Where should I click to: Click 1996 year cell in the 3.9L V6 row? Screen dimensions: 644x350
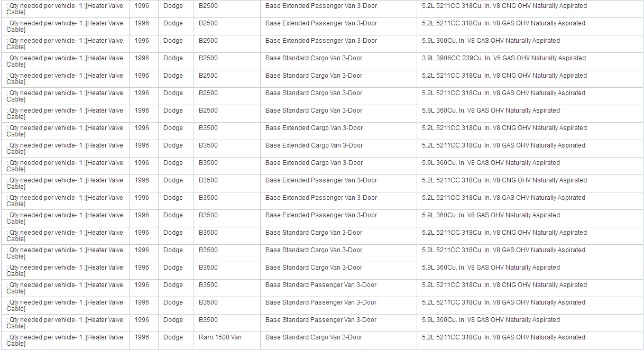[x=144, y=61]
